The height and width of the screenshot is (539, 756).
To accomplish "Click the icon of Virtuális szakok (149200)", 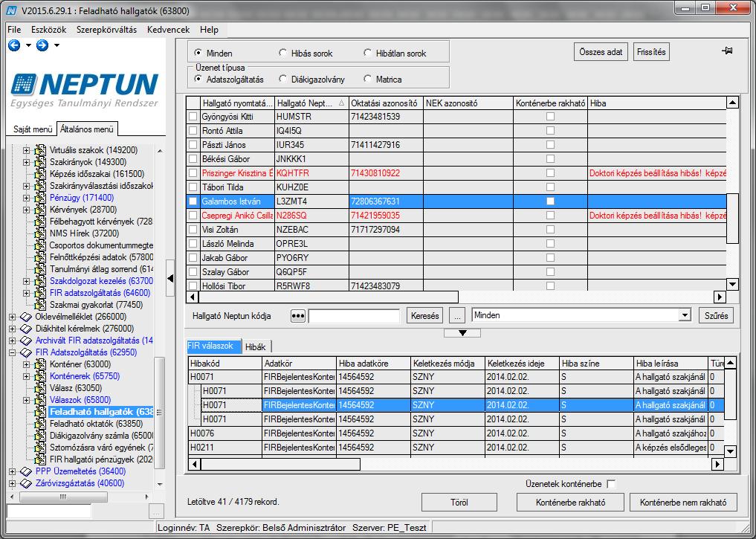I will click(x=40, y=150).
